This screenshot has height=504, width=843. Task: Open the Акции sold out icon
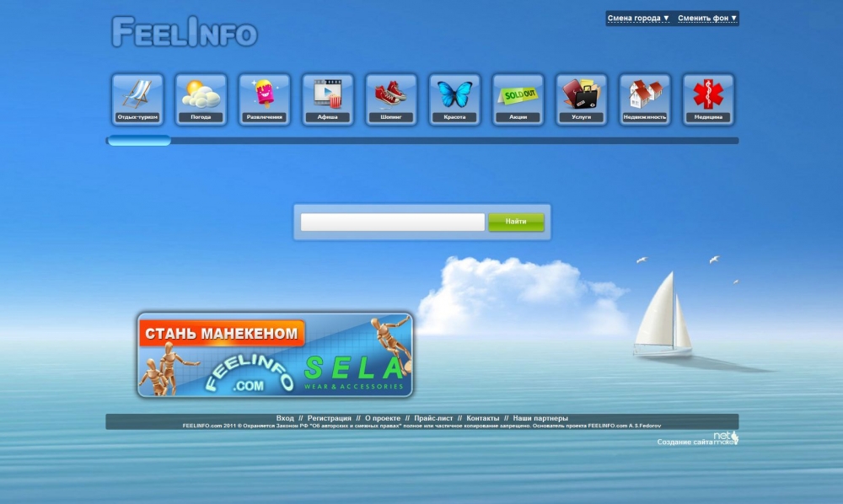[518, 99]
